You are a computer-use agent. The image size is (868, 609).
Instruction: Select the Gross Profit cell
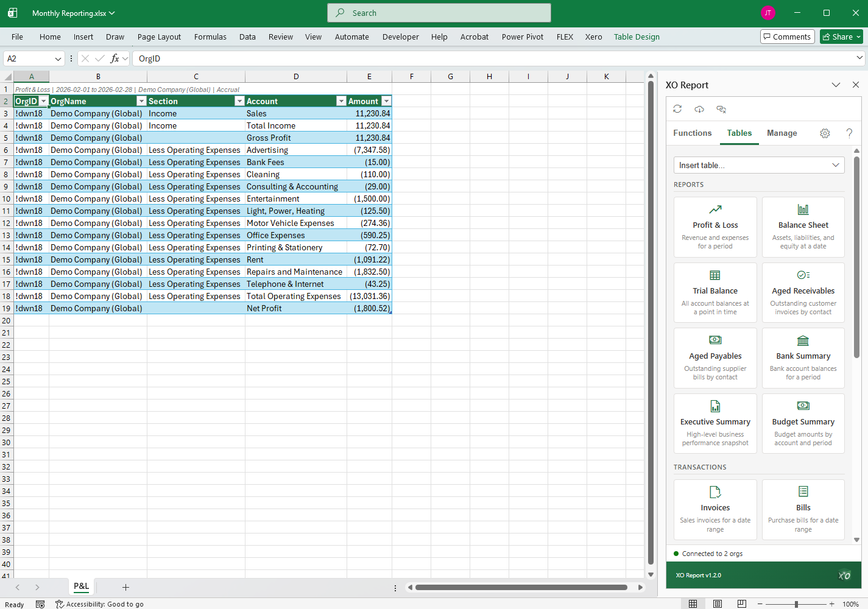296,138
